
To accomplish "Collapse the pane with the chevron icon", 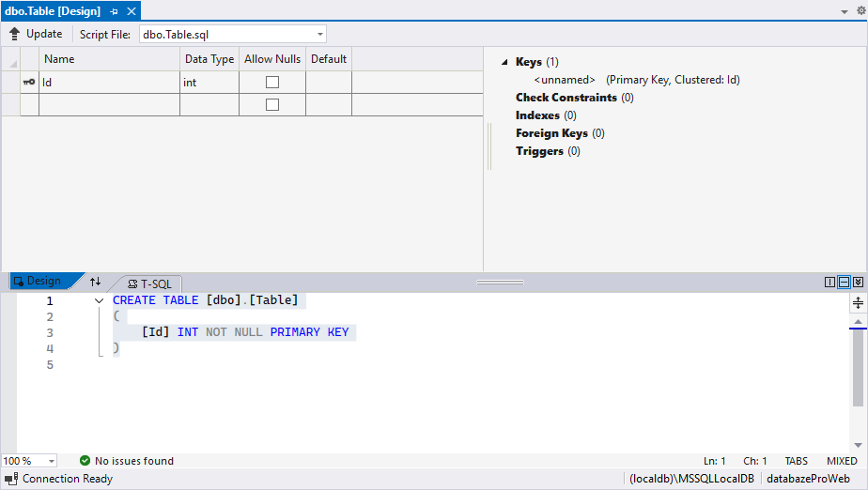I will 858,282.
